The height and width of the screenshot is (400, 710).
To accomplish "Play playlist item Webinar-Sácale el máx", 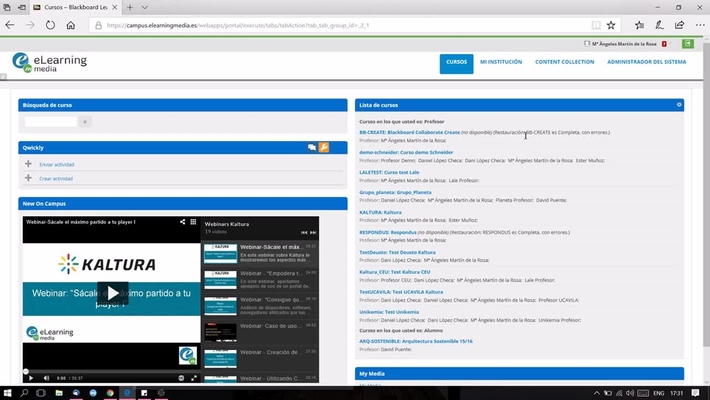I will (260, 253).
